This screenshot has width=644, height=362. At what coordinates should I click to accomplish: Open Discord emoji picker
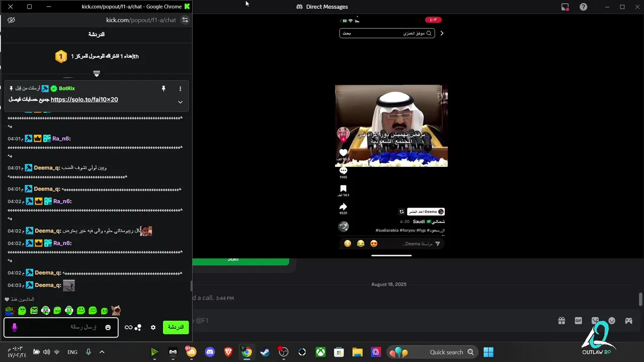[612, 321]
